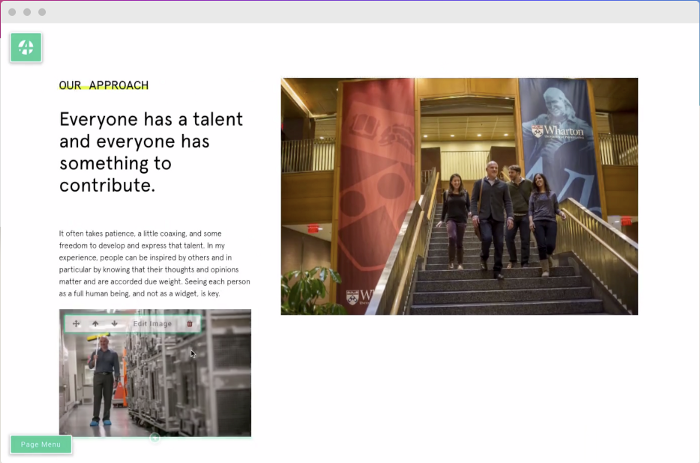Move the image block up

click(x=96, y=324)
